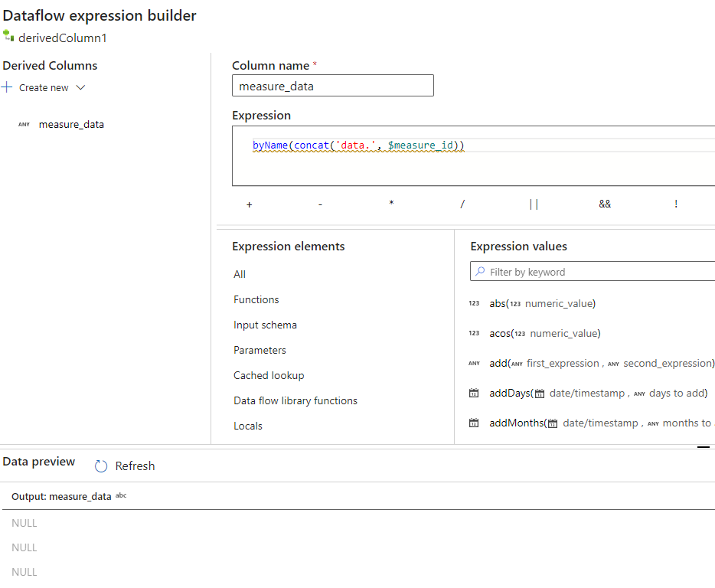Select the measure_data derived column
The height and width of the screenshot is (588, 715).
[x=71, y=124]
